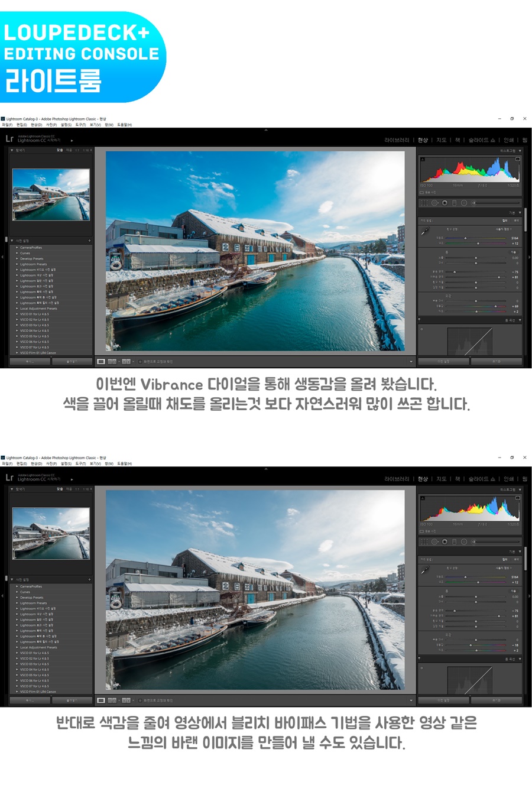Collapse the navigator panel in upper window
The height and width of the screenshot is (798, 532).
pyautogui.click(x=12, y=150)
